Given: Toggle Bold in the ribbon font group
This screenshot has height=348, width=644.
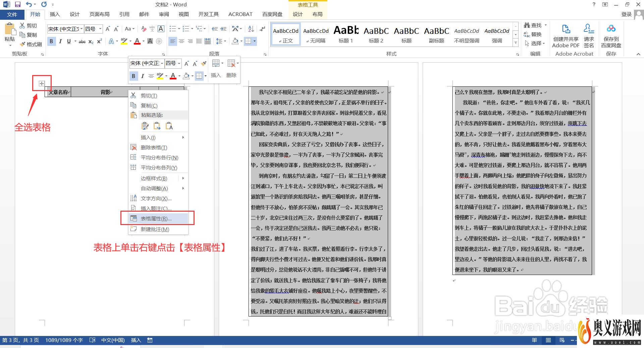Looking at the screenshot, I should (51, 41).
